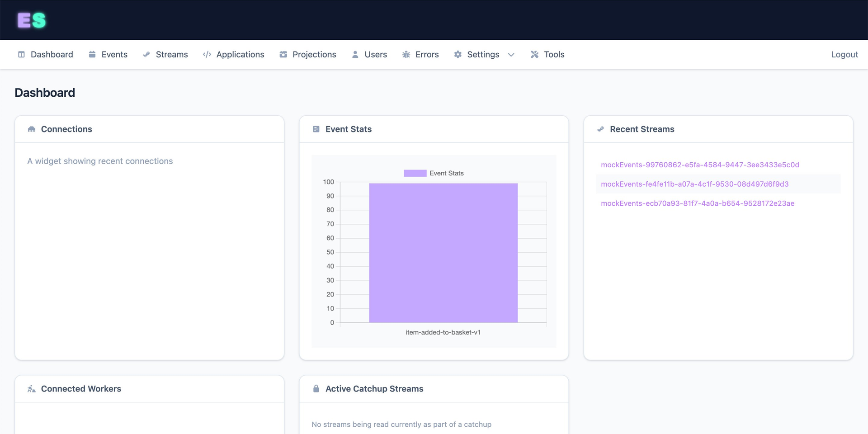Open the Users menu item
Viewport: 868px width, 434px height.
376,54
